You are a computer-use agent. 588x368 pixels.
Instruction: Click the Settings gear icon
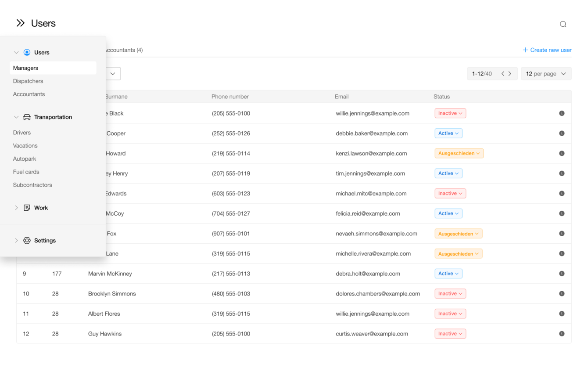[x=27, y=241]
